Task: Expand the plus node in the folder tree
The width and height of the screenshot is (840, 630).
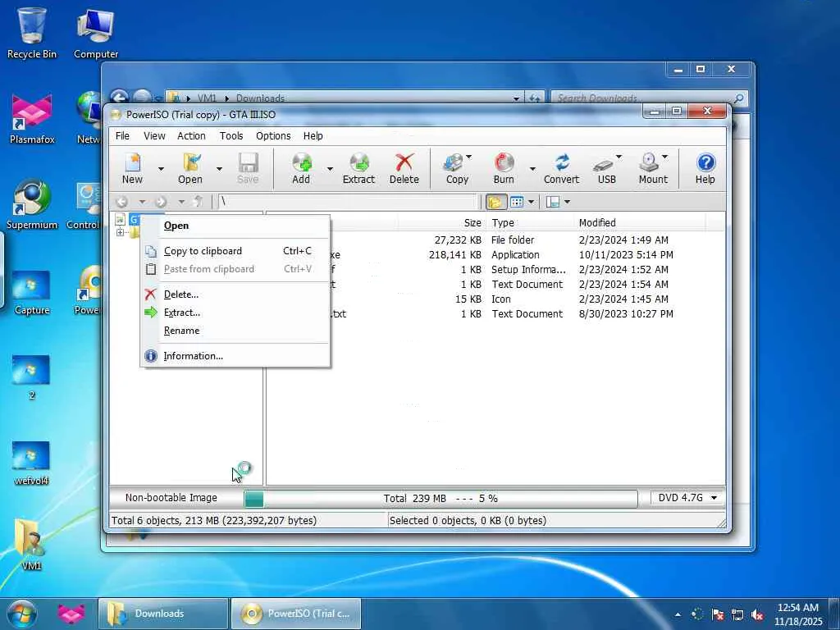Action: [x=120, y=232]
